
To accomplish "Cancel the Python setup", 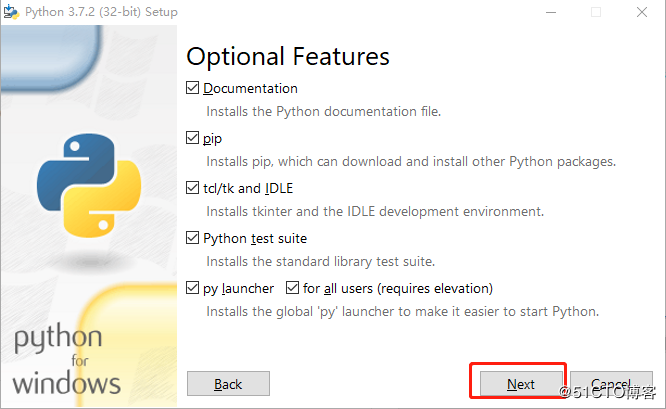I will click(611, 384).
